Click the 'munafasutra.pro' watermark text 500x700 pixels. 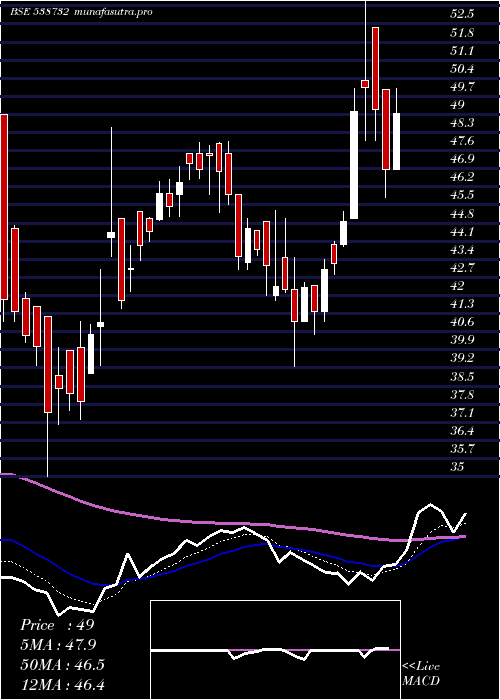[x=112, y=12]
